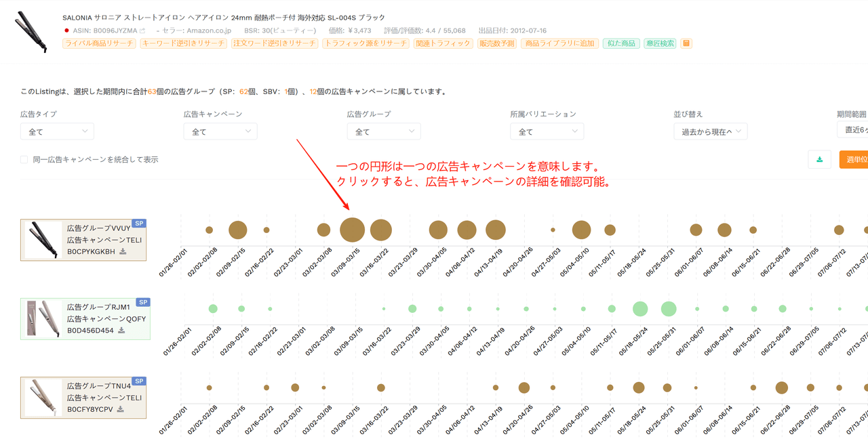Click the ASIN text B0CFY8YCPV
This screenshot has width=868, height=443.
[90, 409]
